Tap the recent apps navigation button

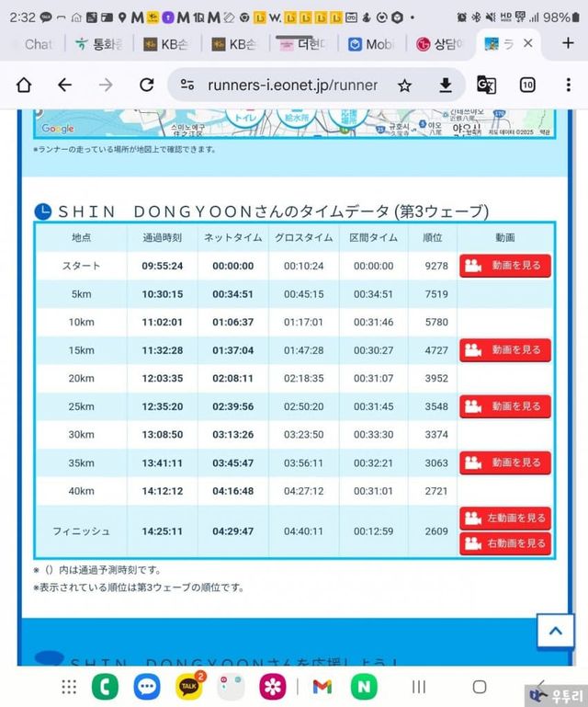pos(419,687)
